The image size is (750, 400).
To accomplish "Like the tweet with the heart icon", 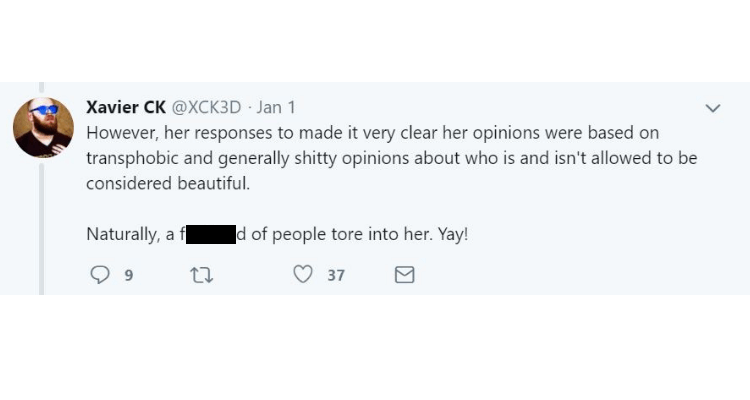I will point(303,274).
